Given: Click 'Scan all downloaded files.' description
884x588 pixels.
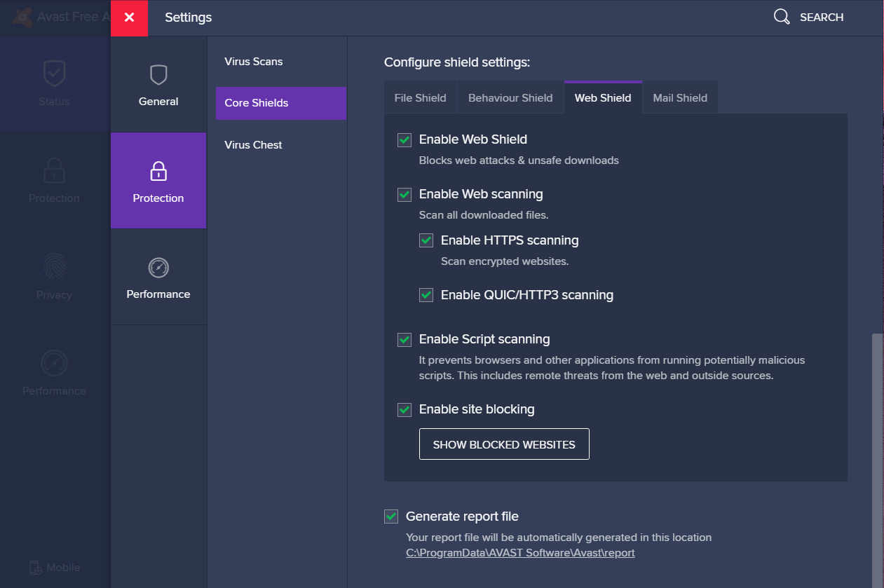Looking at the screenshot, I should pos(484,215).
